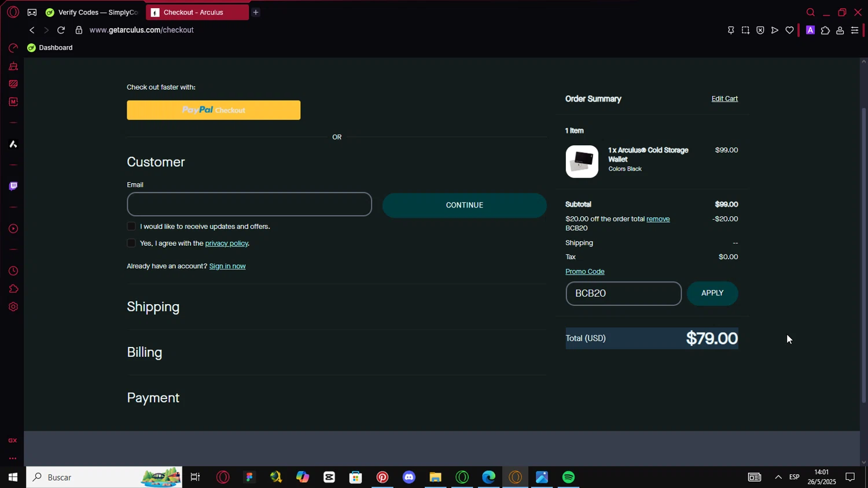Open the extensions puzzle icon
This screenshot has height=488, width=868.
(825, 30)
